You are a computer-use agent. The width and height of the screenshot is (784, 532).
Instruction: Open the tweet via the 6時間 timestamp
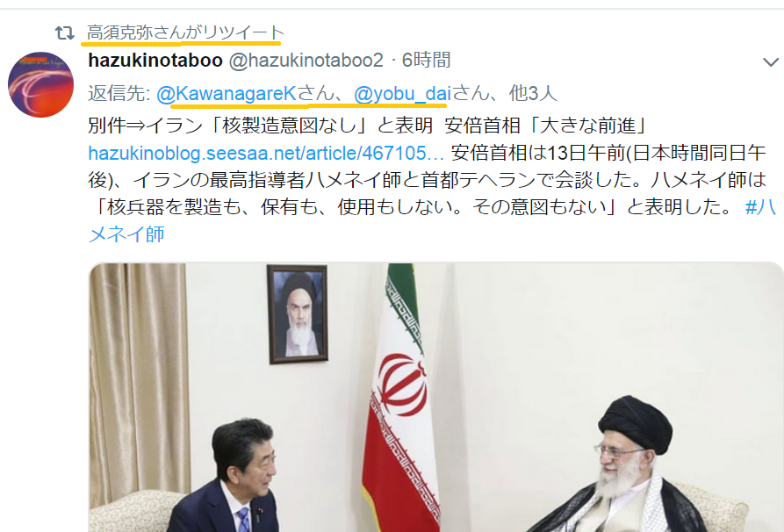(426, 60)
